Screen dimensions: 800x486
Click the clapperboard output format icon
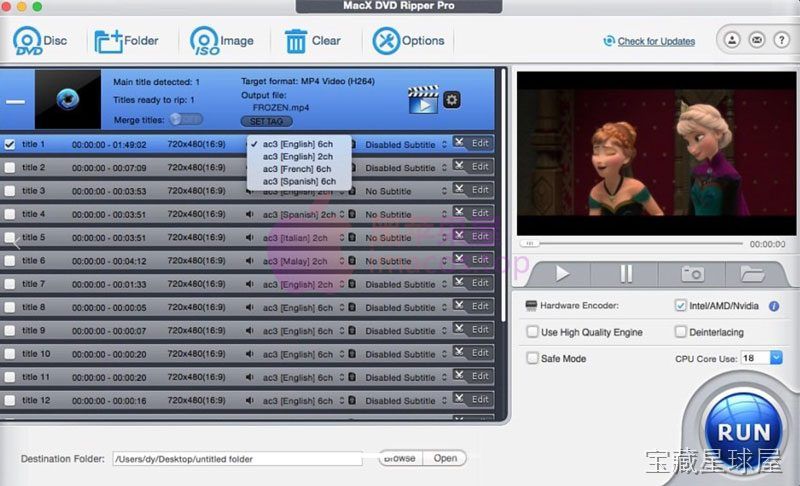pos(423,99)
